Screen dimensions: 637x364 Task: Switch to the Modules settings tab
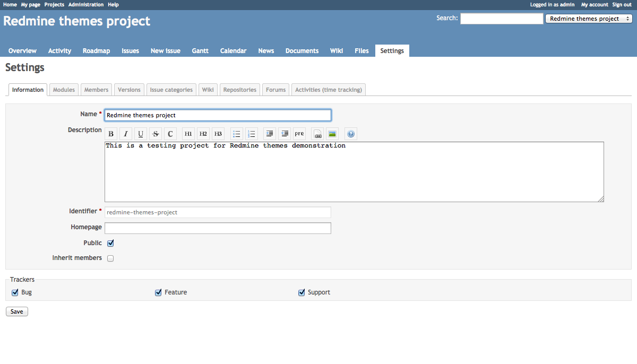pos(64,90)
